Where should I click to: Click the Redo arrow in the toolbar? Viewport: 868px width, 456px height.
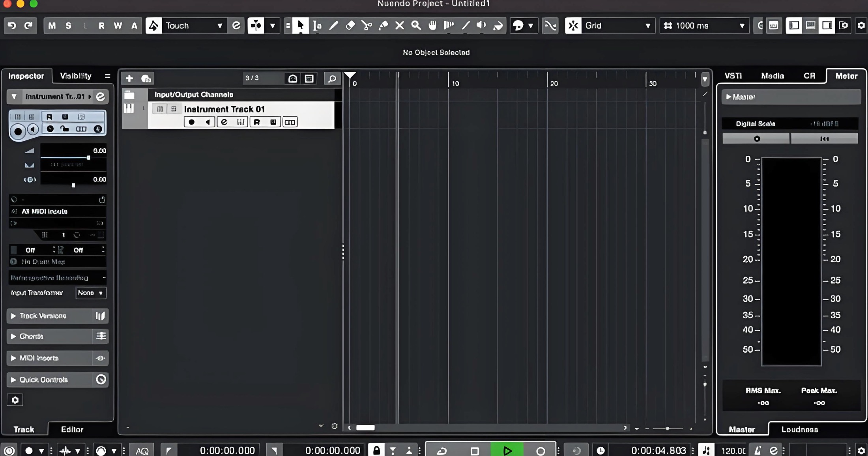click(28, 26)
